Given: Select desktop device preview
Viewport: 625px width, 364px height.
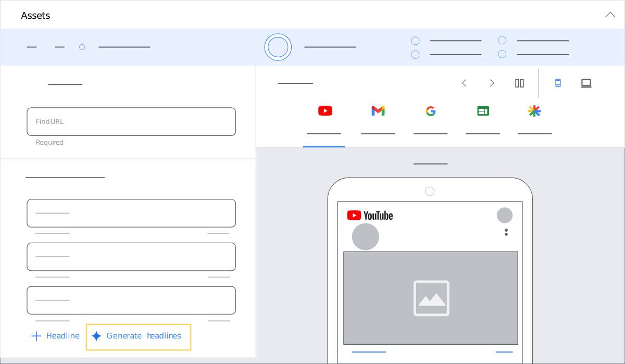Looking at the screenshot, I should [x=586, y=83].
